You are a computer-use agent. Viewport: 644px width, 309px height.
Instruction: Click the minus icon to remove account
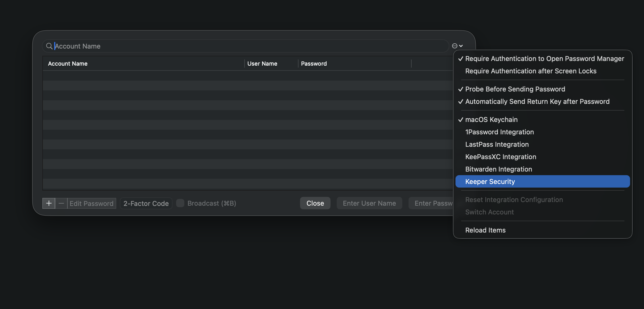click(61, 203)
